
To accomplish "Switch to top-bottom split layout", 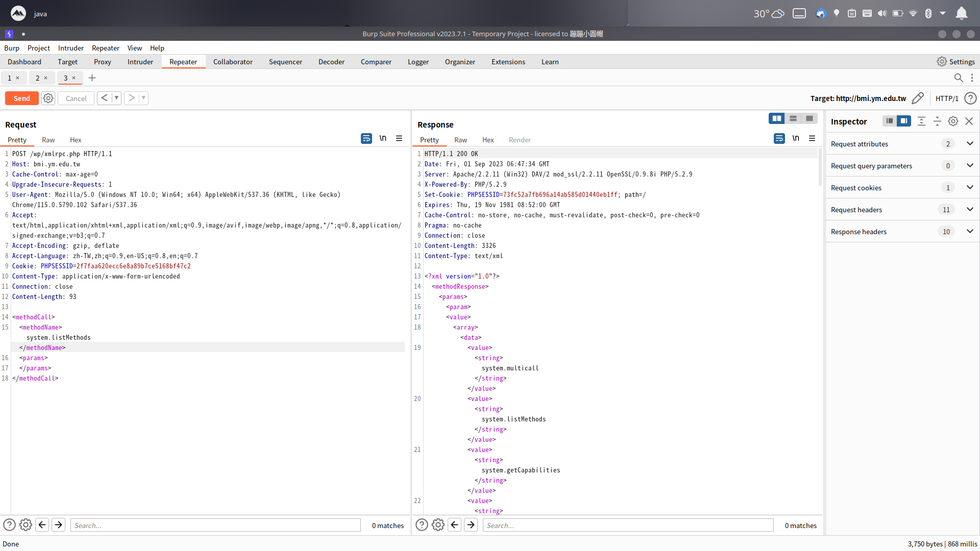I will point(793,118).
